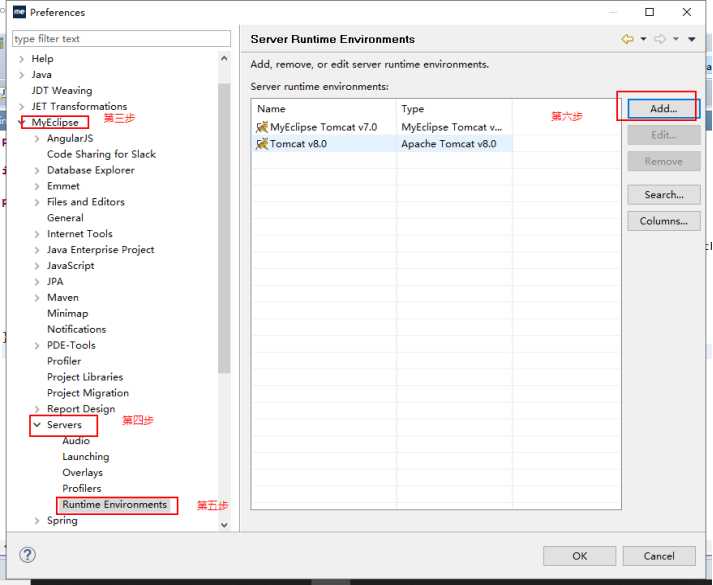
Task: Maximize the Preferences window
Action: pos(649,12)
